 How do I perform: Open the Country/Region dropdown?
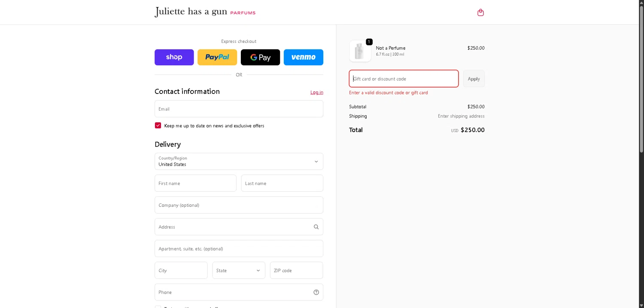(239, 161)
